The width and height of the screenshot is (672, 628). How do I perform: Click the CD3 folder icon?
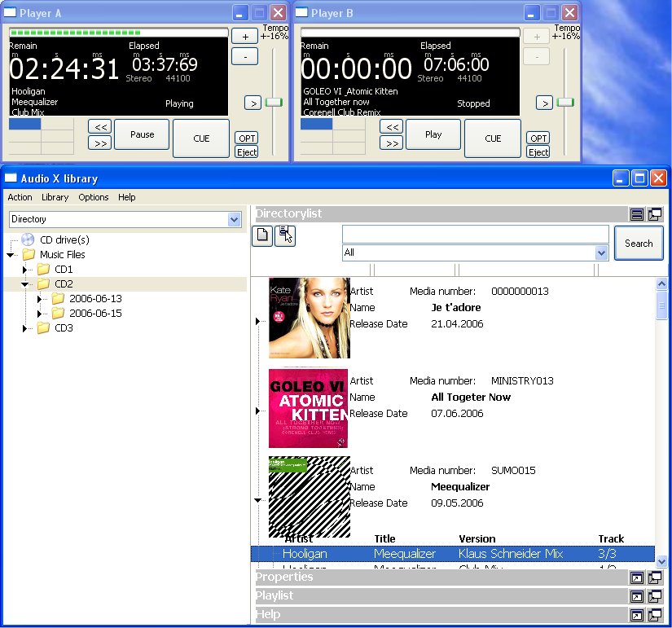[x=43, y=328]
